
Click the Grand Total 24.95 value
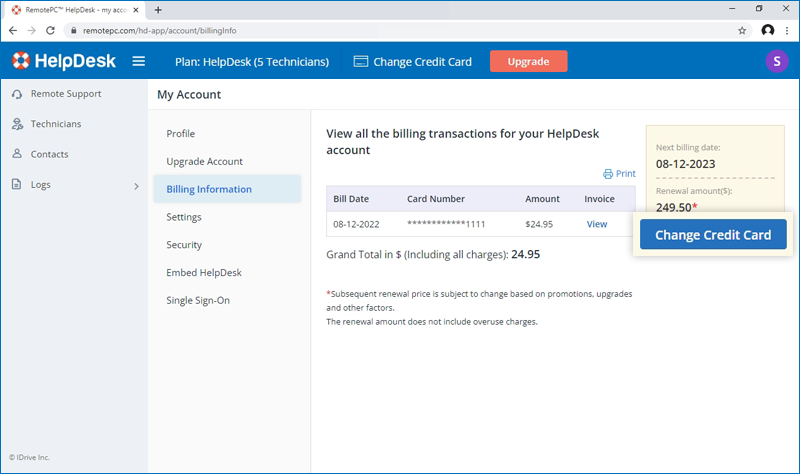(526, 254)
